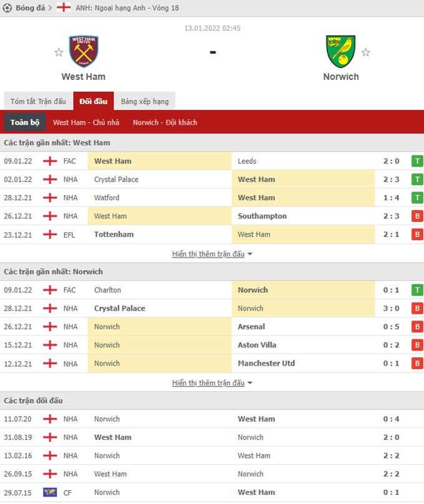Select Norwich - Đội khách filter
The image size is (424, 504).
(165, 122)
